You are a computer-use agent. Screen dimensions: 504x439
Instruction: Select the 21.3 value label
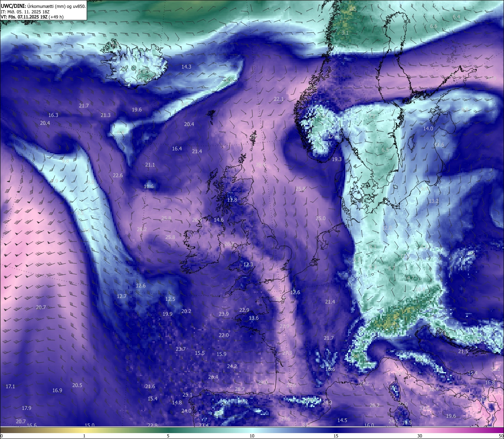[x=106, y=115]
